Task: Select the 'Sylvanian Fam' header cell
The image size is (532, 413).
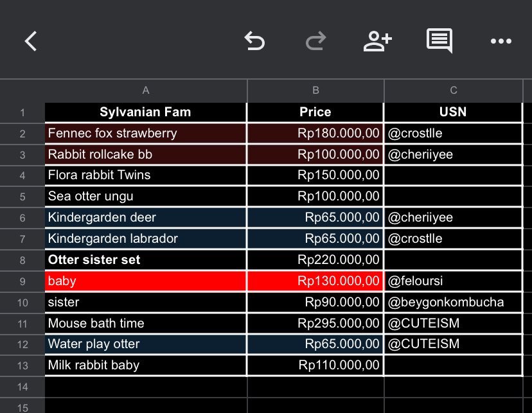Action: [146, 112]
